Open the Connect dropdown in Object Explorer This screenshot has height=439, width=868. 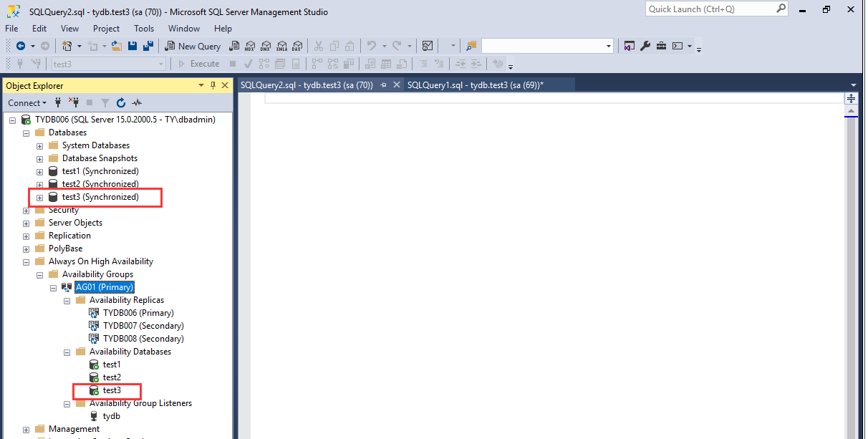(x=28, y=103)
